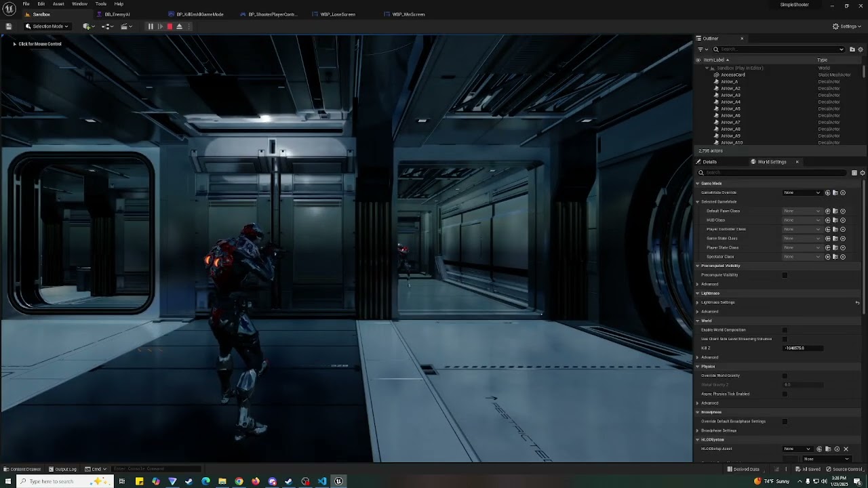Open the Content Drawer

point(22,469)
